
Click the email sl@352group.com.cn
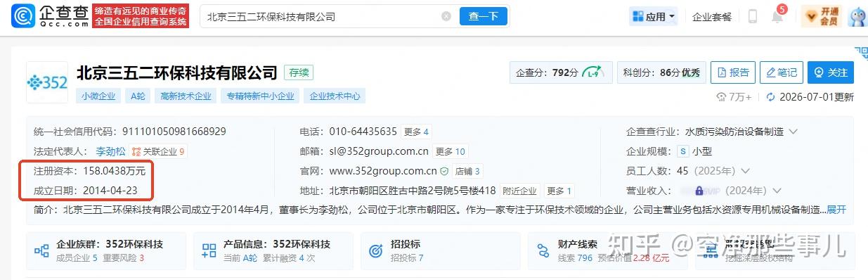tap(378, 151)
